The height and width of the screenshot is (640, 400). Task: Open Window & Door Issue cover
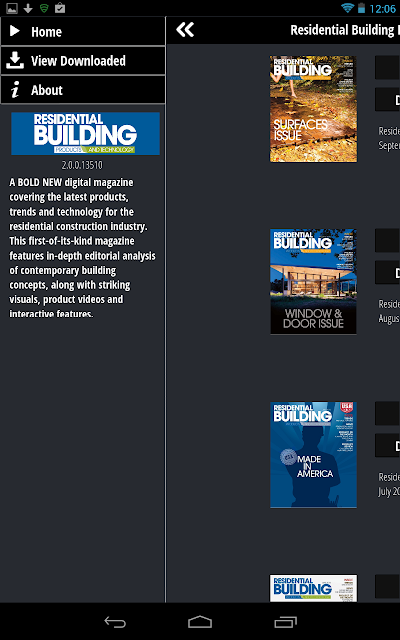pyautogui.click(x=313, y=282)
